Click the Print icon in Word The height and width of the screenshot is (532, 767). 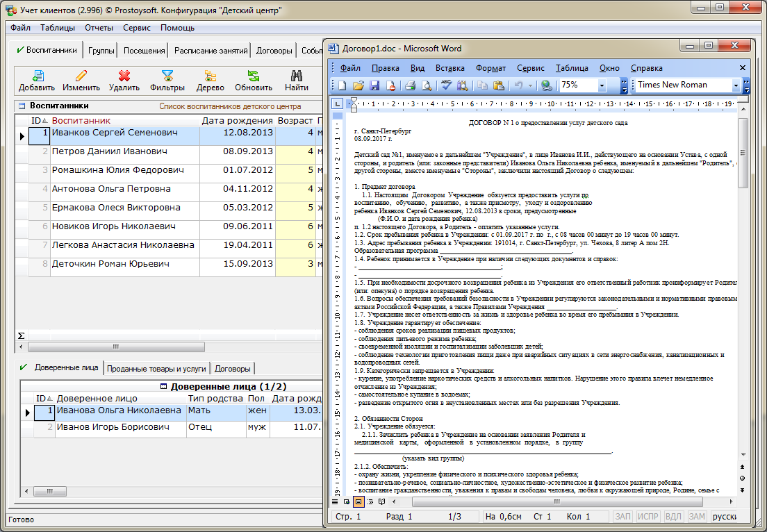coord(410,85)
